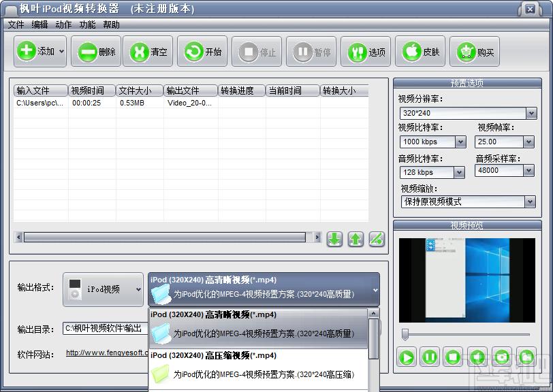
Task: Open the iPod视频 output format dropdown
Action: 103,289
